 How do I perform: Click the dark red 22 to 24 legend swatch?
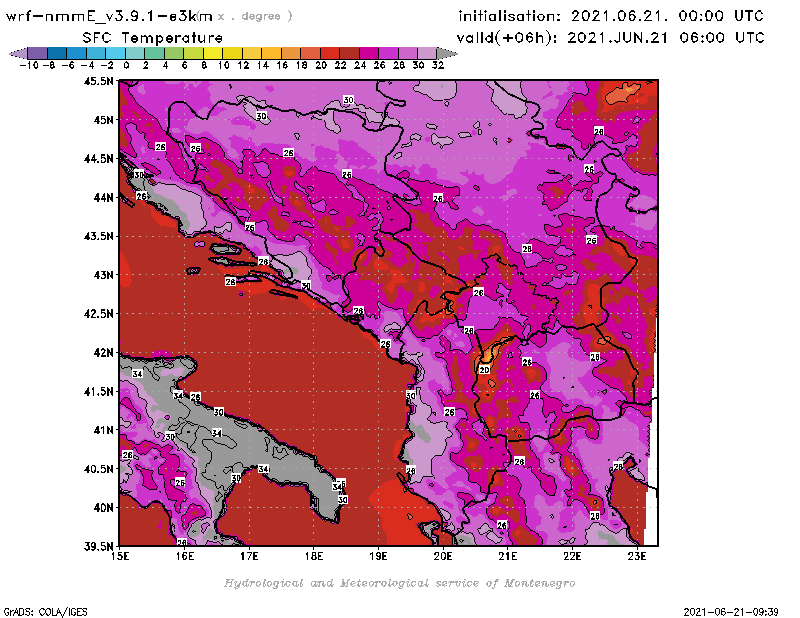click(x=349, y=53)
